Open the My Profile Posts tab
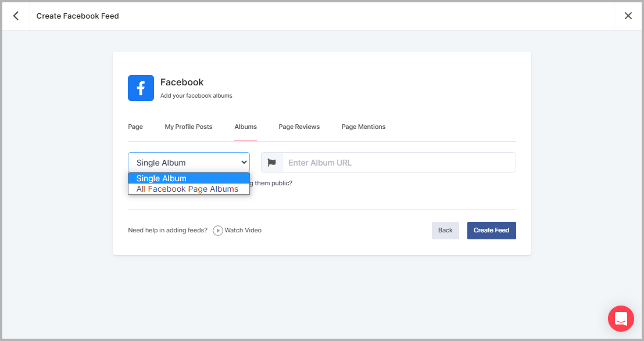The width and height of the screenshot is (644, 341). (188, 127)
